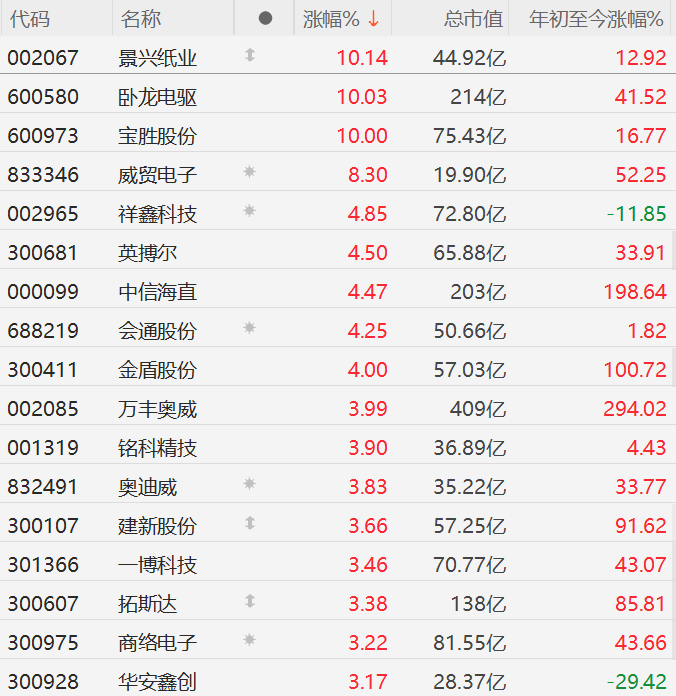Select stock name 中信海直
Screen dimensions: 676x696
point(157,292)
